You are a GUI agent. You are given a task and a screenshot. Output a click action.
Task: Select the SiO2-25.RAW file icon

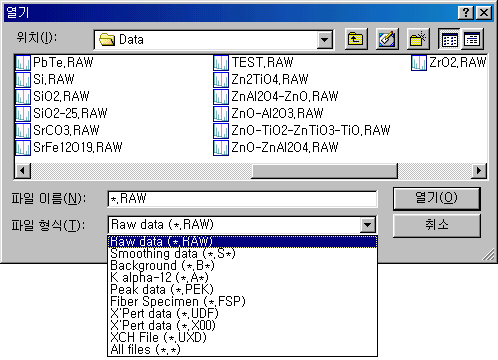(23, 113)
